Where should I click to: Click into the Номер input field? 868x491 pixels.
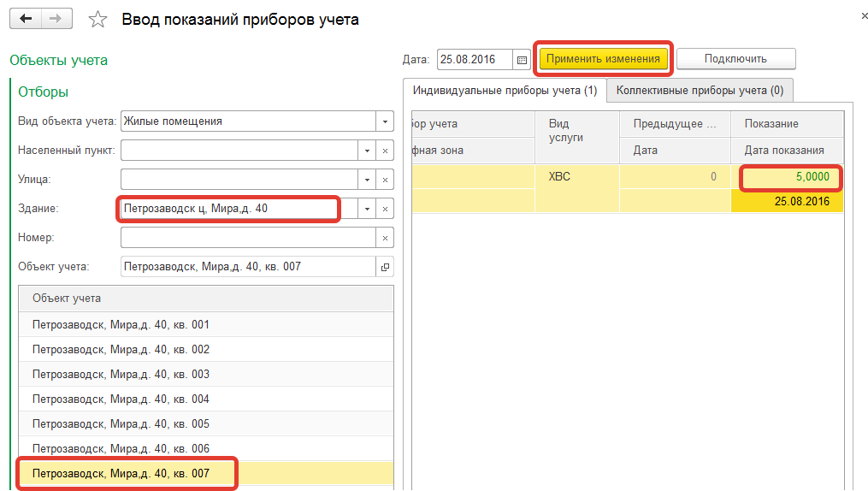click(x=248, y=238)
